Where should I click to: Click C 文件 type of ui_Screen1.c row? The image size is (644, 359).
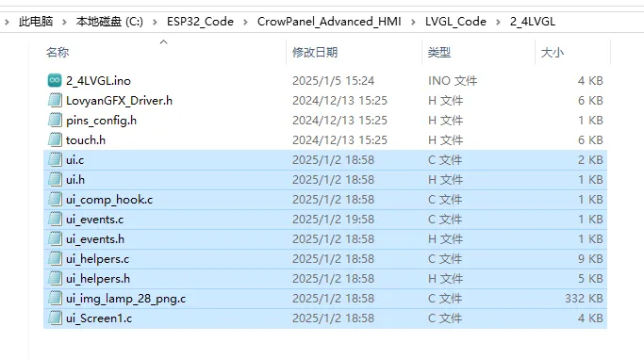coord(445,318)
